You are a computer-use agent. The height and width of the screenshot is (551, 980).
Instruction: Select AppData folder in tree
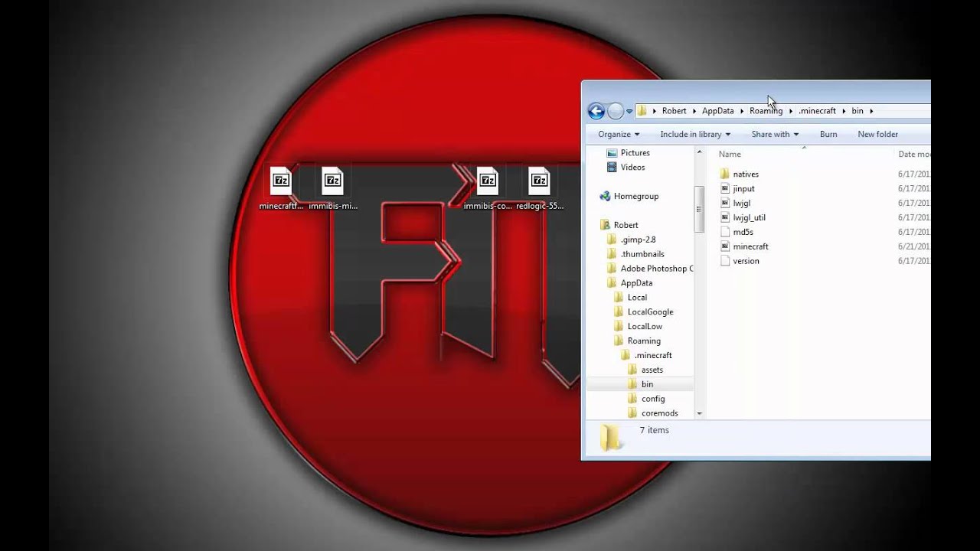pyautogui.click(x=629, y=283)
